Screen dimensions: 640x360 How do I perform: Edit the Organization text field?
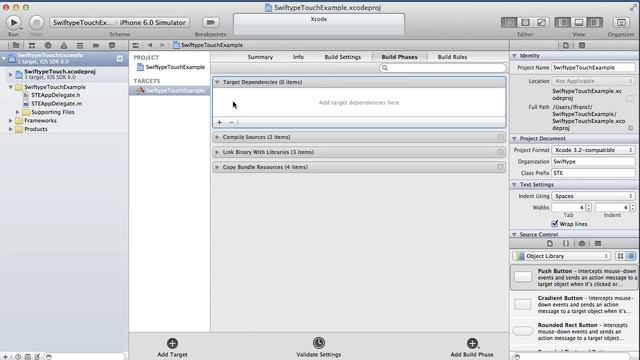click(x=593, y=162)
